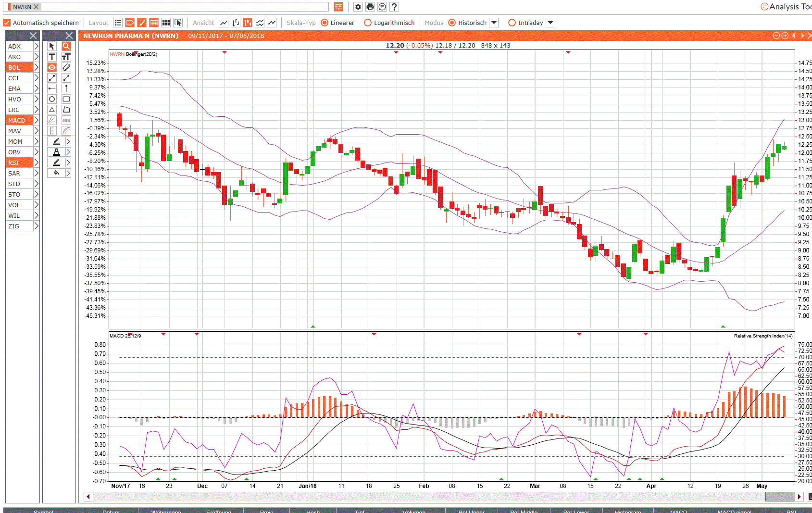
Task: Enable the VOL indicator
Action: 19,205
